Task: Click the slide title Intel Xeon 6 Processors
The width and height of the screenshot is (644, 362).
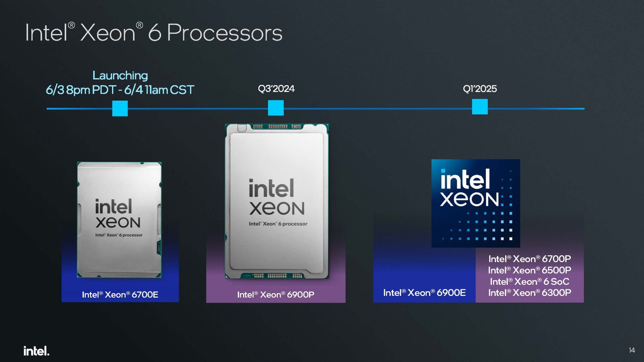Action: 154,33
